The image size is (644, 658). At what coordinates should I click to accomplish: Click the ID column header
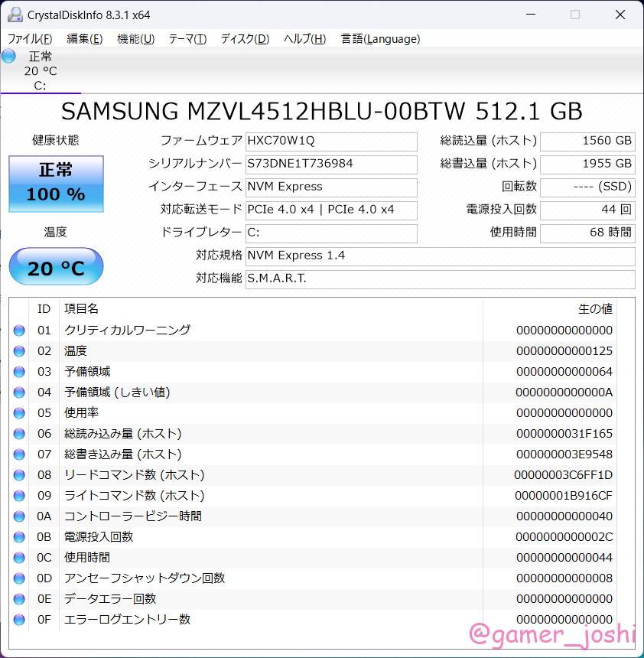[44, 309]
